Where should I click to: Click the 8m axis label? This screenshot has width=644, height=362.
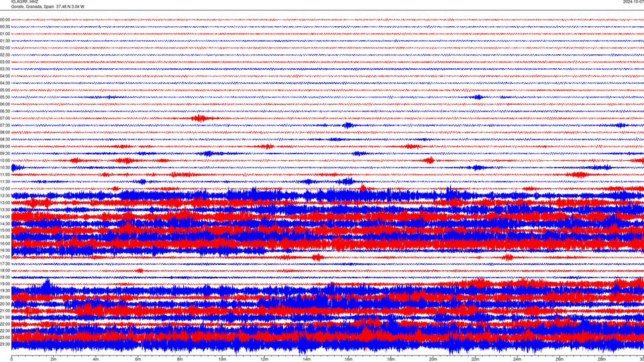[180, 359]
